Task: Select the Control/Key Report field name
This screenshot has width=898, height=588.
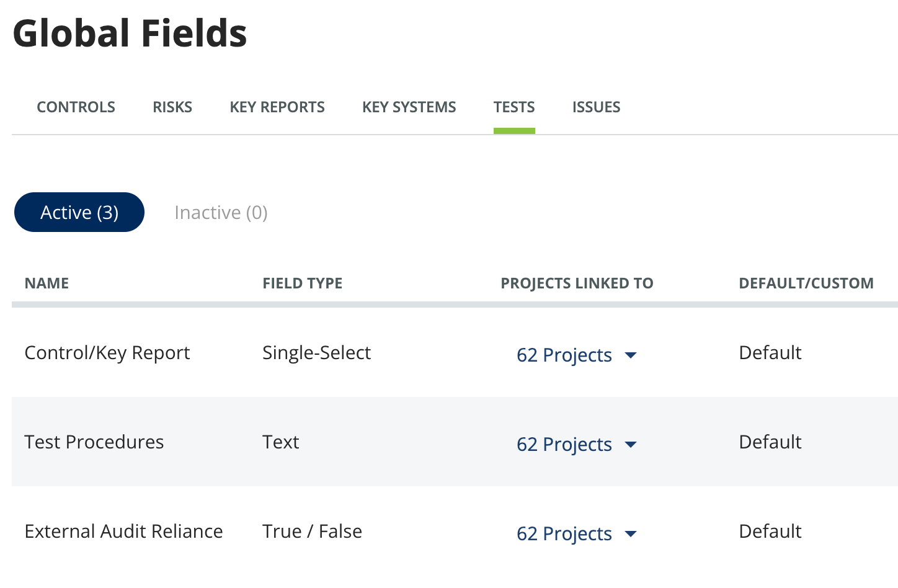Action: click(x=107, y=352)
